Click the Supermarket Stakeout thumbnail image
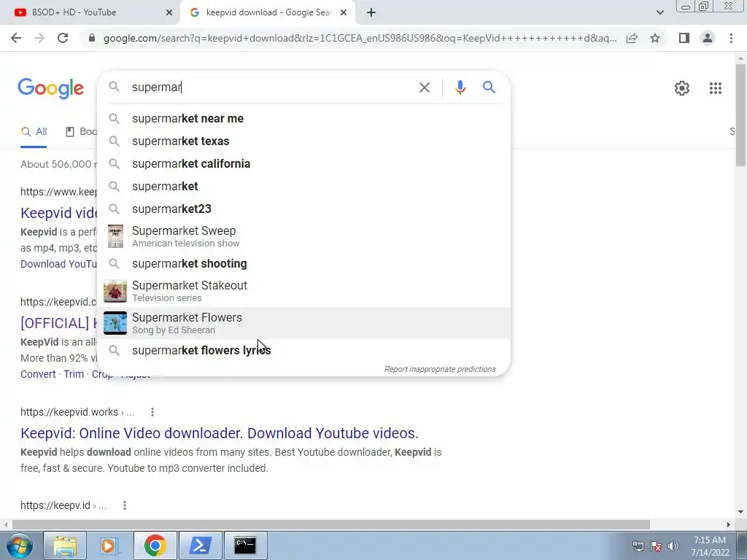The image size is (747, 560). [x=115, y=291]
